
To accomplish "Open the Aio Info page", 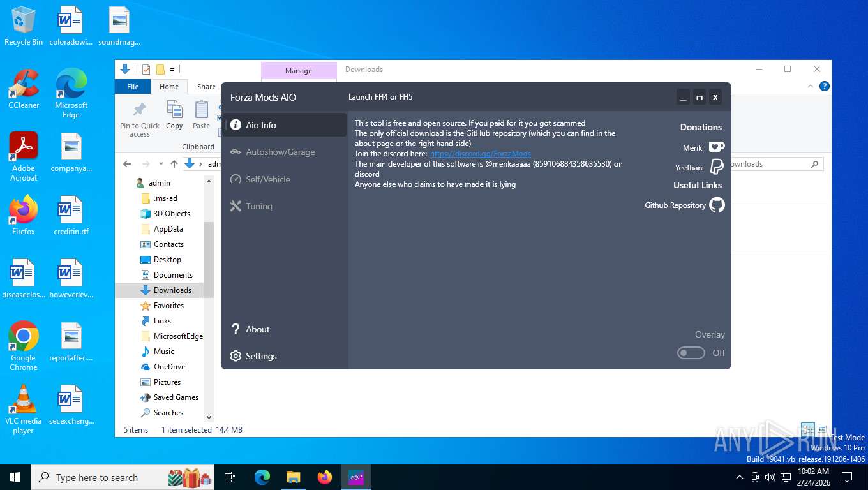I will click(285, 125).
